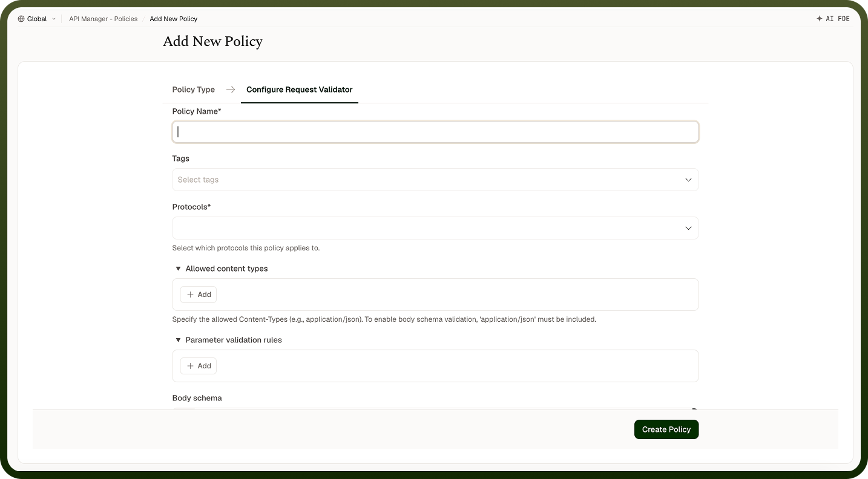868x479 pixels.
Task: Add a parameter validation rule
Action: [x=199, y=366]
